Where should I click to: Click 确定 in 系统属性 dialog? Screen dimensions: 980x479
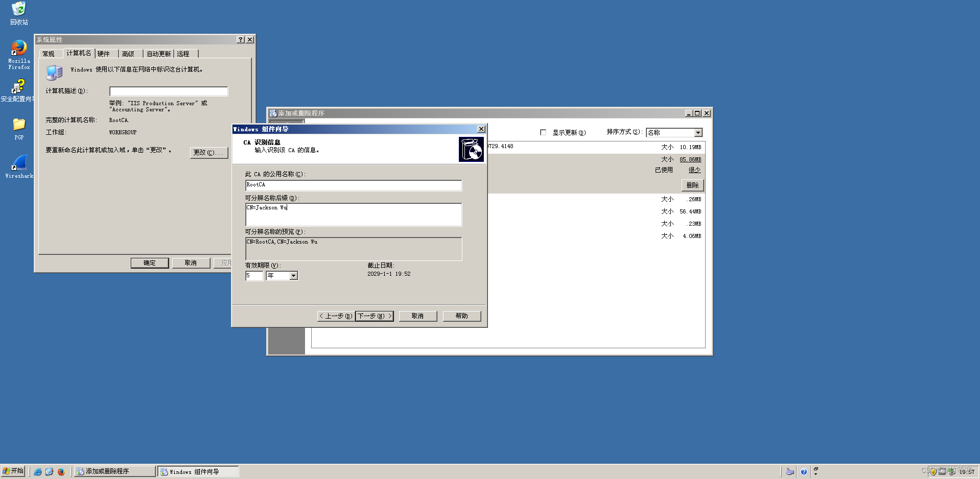click(150, 263)
